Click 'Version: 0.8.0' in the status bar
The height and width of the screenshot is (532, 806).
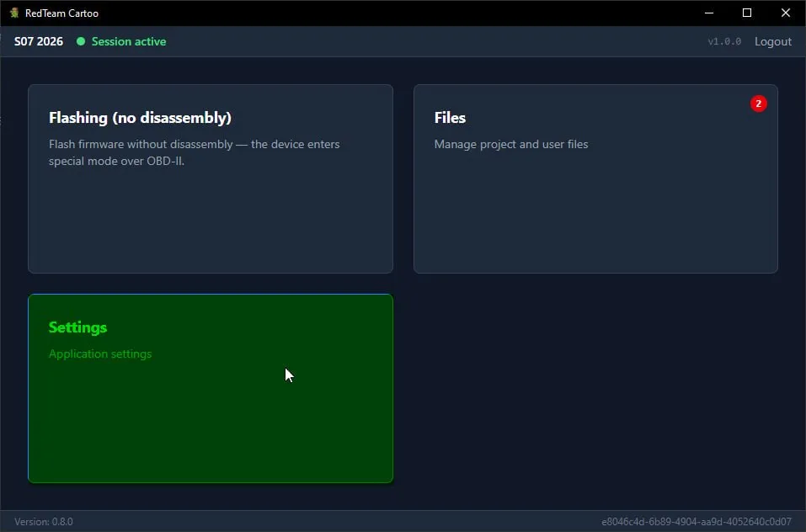(44, 522)
